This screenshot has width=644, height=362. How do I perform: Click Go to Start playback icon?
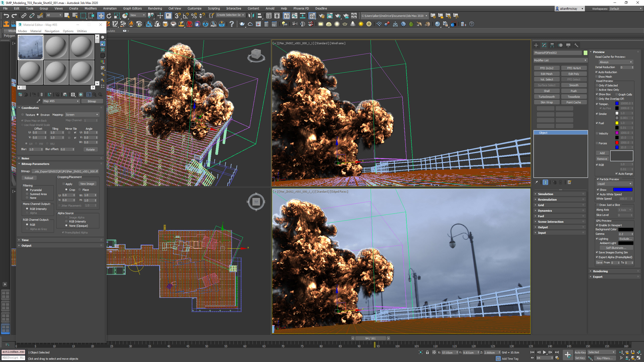click(532, 352)
